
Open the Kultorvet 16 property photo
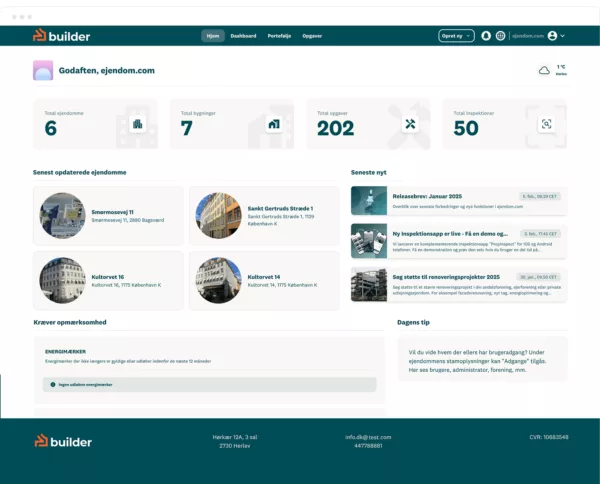click(x=62, y=280)
